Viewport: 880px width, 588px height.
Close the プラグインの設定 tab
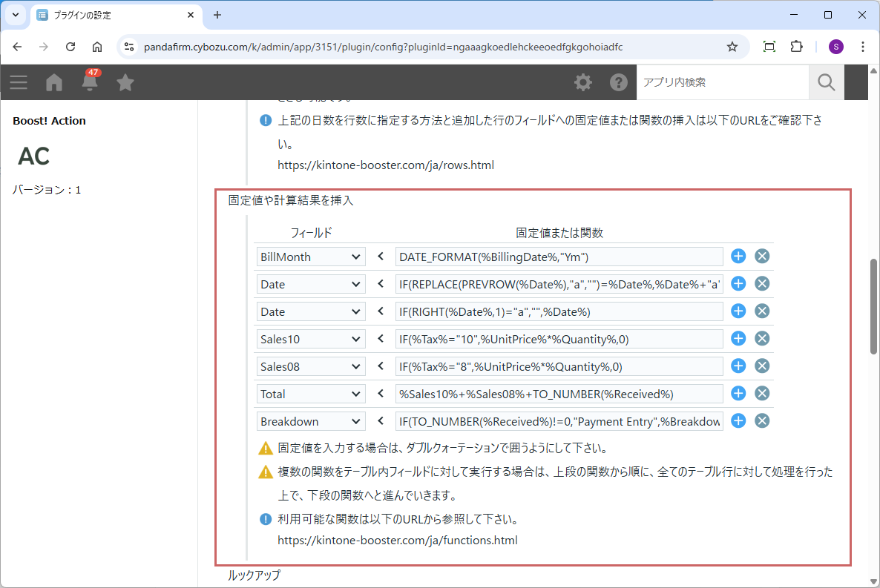click(190, 15)
